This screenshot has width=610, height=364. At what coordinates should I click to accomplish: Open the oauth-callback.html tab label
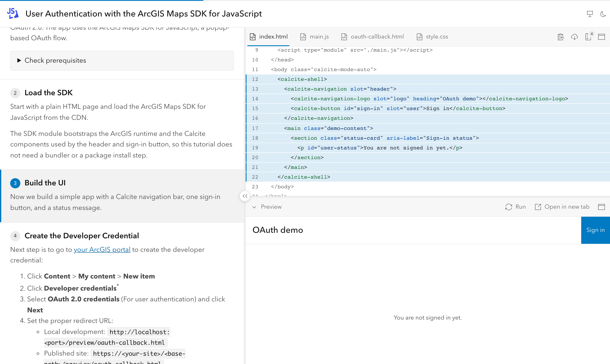[x=377, y=37]
